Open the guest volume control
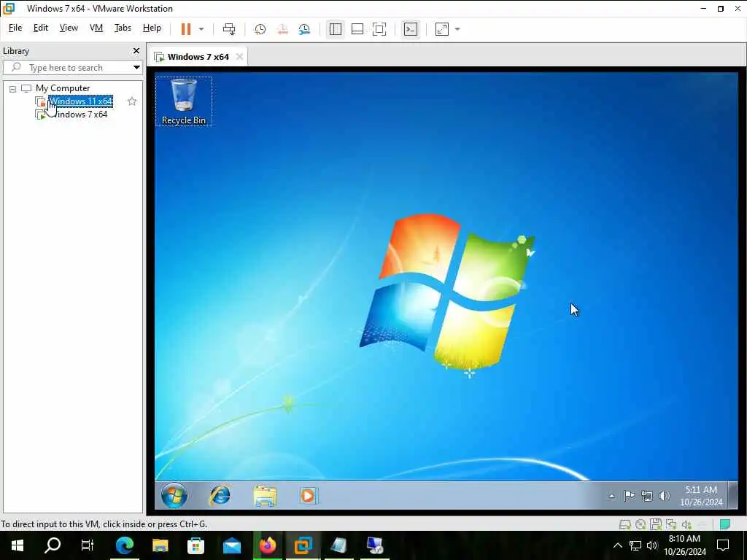The image size is (747, 560). pos(664,496)
